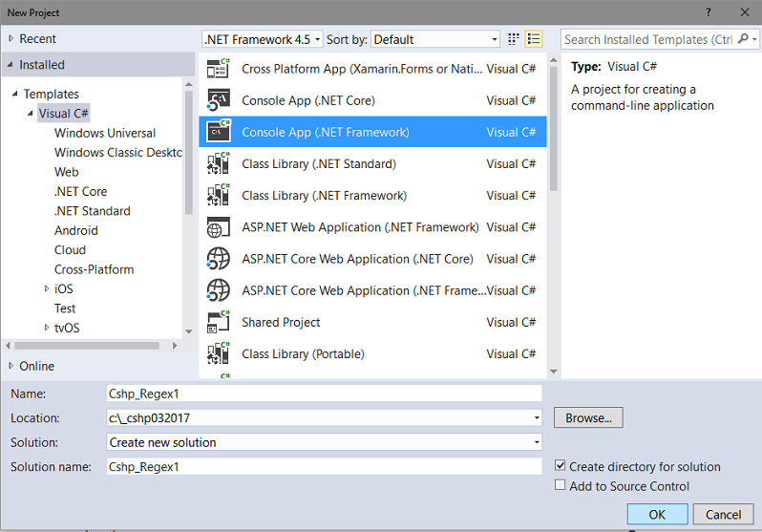
Task: Open the dialog help question mark
Action: (x=709, y=12)
